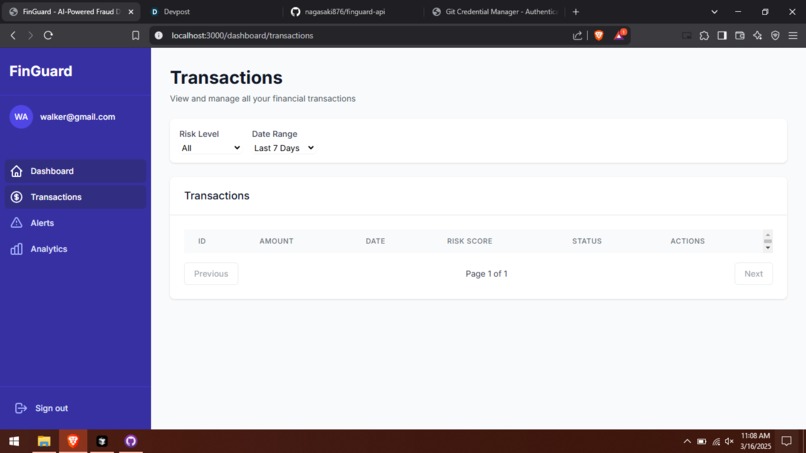
Task: Open a new browser tab
Action: [576, 11]
